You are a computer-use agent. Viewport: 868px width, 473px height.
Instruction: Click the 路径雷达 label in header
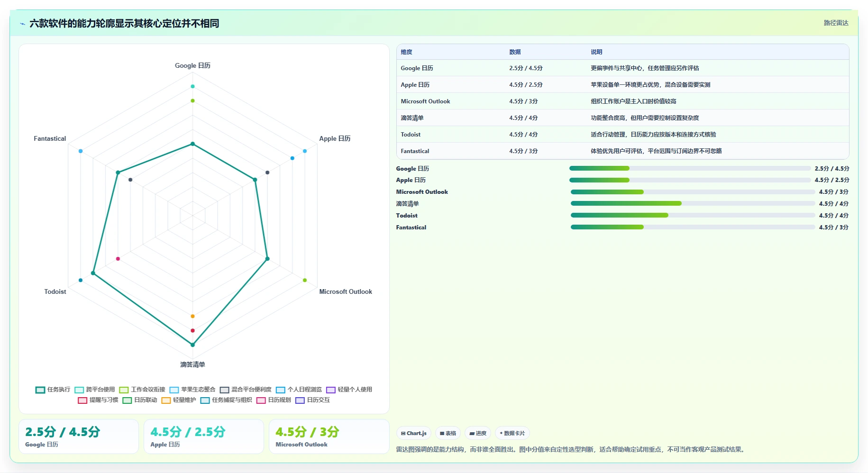pos(836,23)
